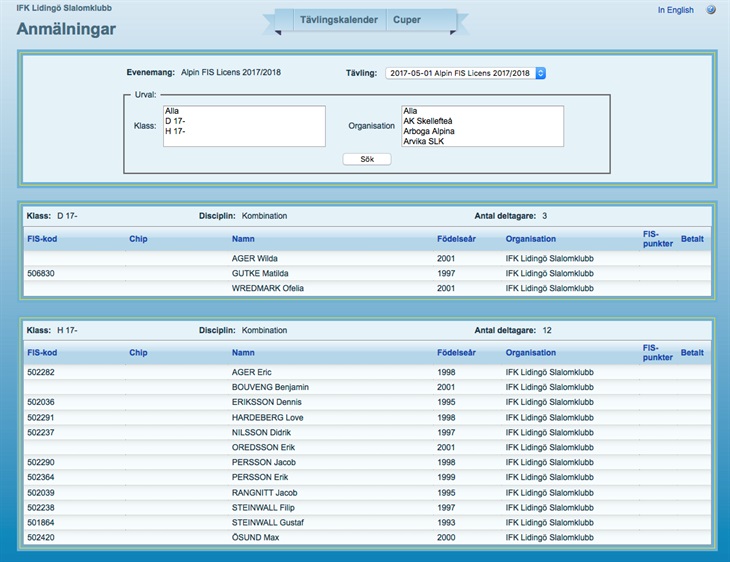
Task: Sort D 17- table by Organisation
Action: (x=531, y=239)
